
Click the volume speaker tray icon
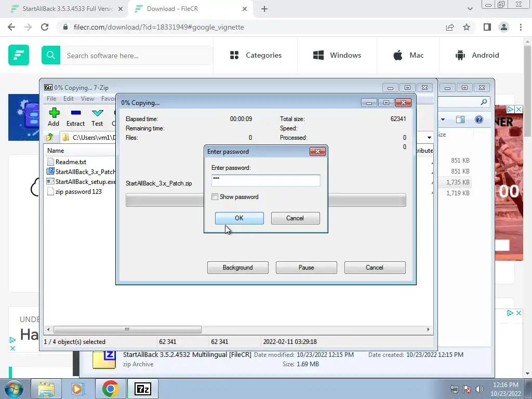point(480,389)
